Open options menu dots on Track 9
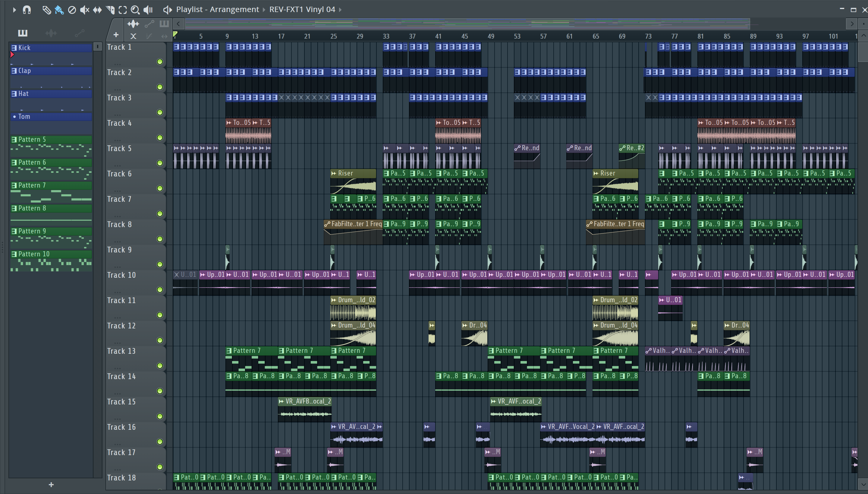 118,267
